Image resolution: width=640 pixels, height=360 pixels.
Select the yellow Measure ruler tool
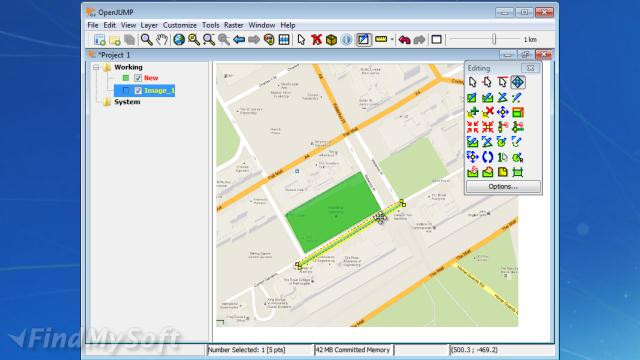tap(381, 39)
